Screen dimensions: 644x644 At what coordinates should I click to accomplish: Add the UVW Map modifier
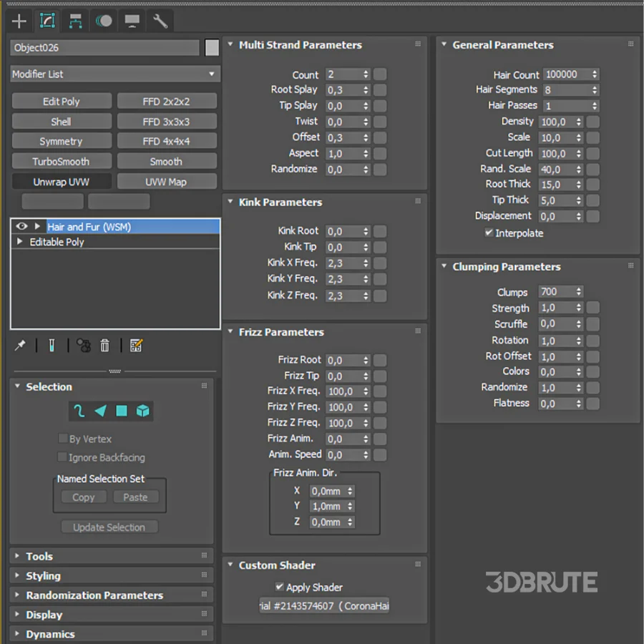[167, 181]
